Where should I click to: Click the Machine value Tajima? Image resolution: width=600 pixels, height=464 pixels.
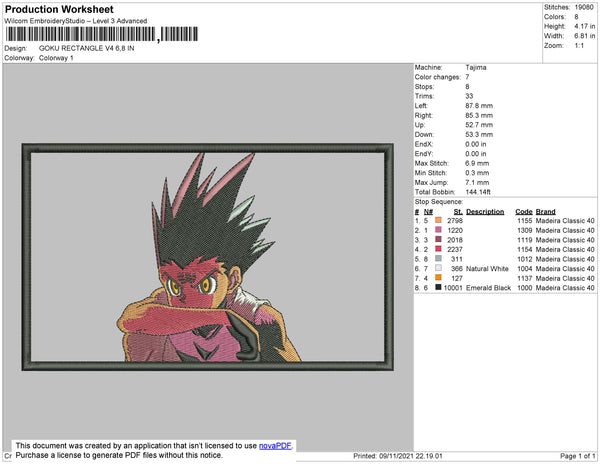pos(476,67)
